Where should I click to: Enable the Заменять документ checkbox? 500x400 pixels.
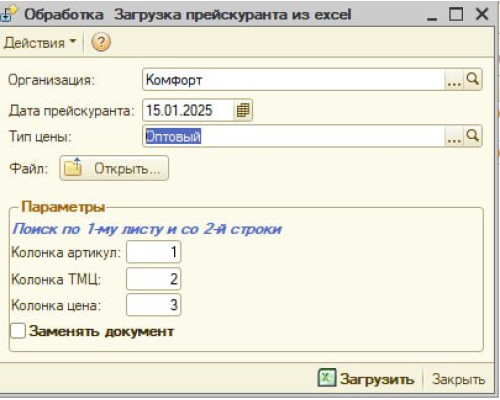pos(18,331)
